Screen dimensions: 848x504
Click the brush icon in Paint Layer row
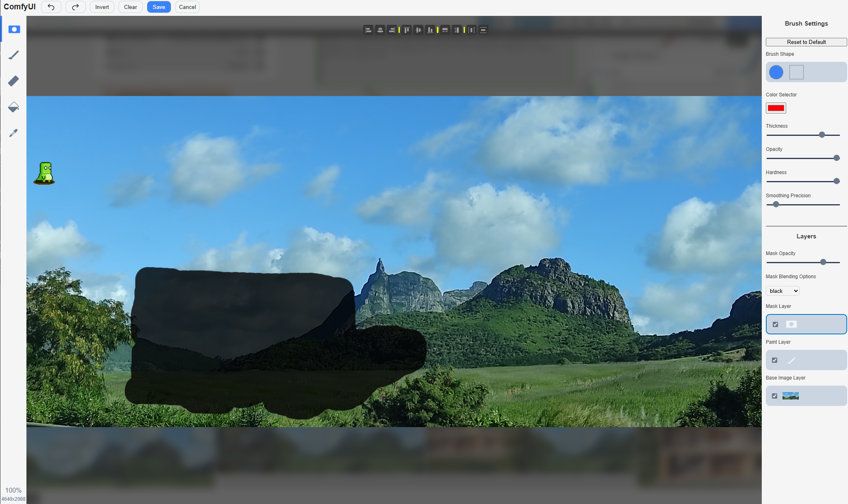pos(791,360)
